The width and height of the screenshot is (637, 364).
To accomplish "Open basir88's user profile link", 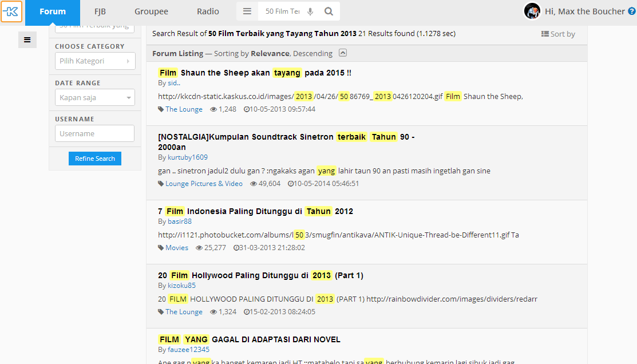I will tap(179, 221).
